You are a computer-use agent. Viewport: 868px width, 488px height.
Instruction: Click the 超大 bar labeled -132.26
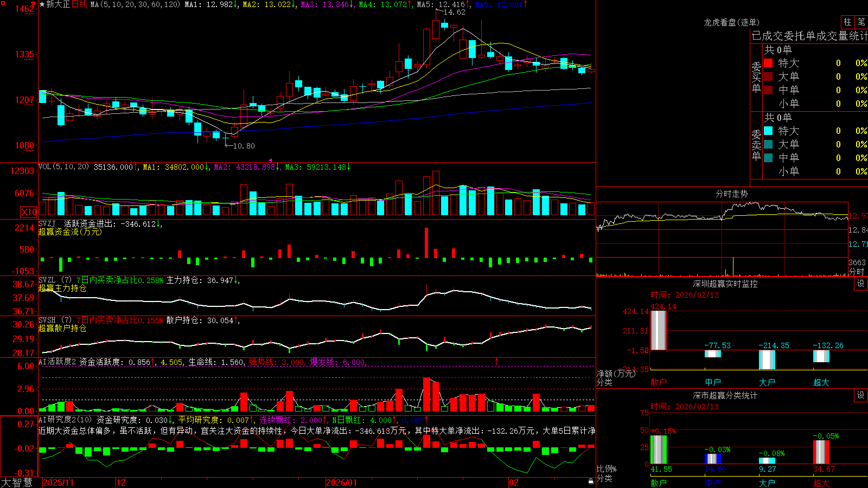[821, 356]
